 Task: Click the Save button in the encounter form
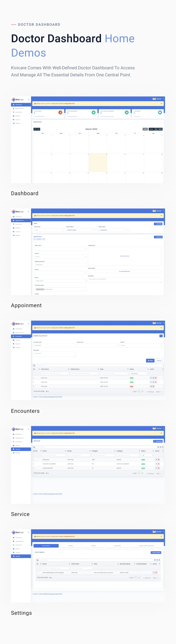[x=150, y=360]
